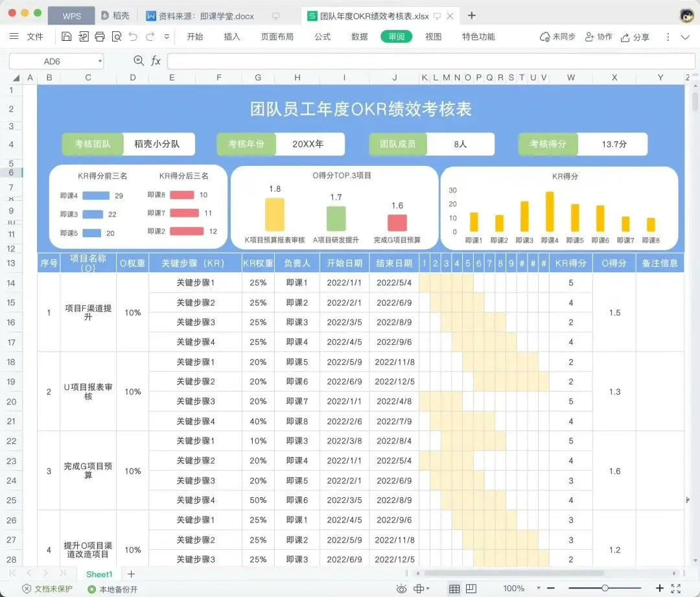Image resolution: width=700 pixels, height=597 pixels.
Task: Select the 2022/11/8 end date in row 18
Action: tap(394, 362)
